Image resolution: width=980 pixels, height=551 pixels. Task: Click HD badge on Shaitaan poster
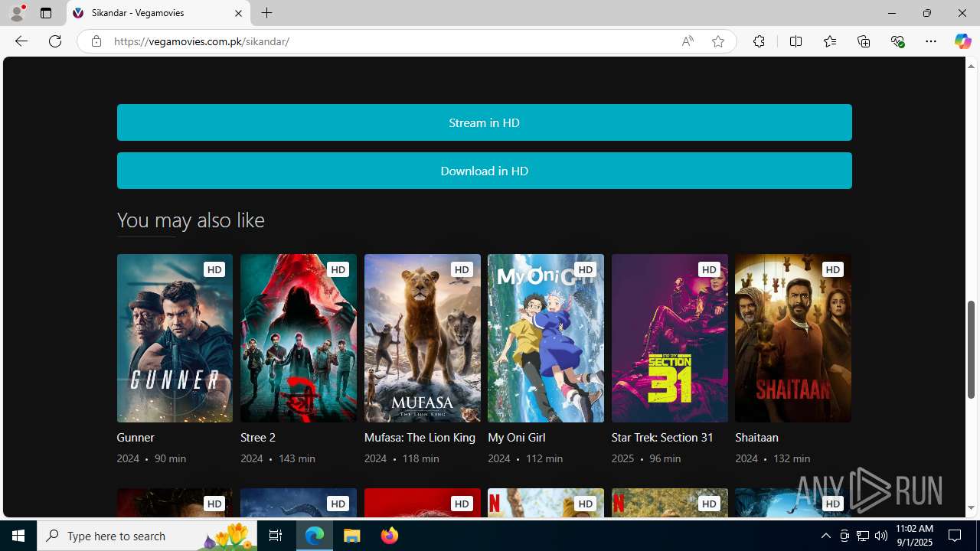[x=833, y=269]
